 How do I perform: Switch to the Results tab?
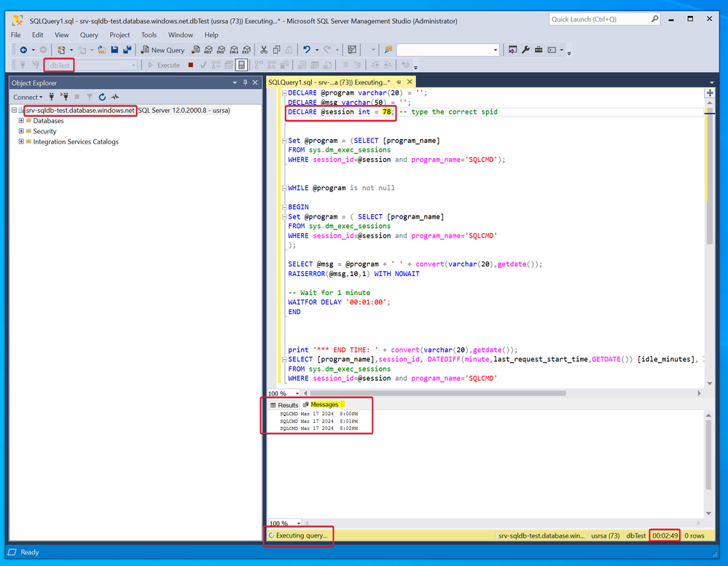tap(284, 405)
